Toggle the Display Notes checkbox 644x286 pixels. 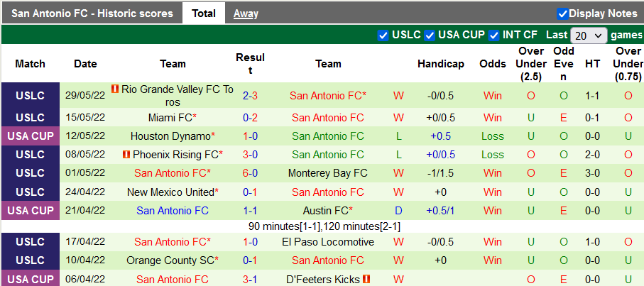(x=562, y=13)
